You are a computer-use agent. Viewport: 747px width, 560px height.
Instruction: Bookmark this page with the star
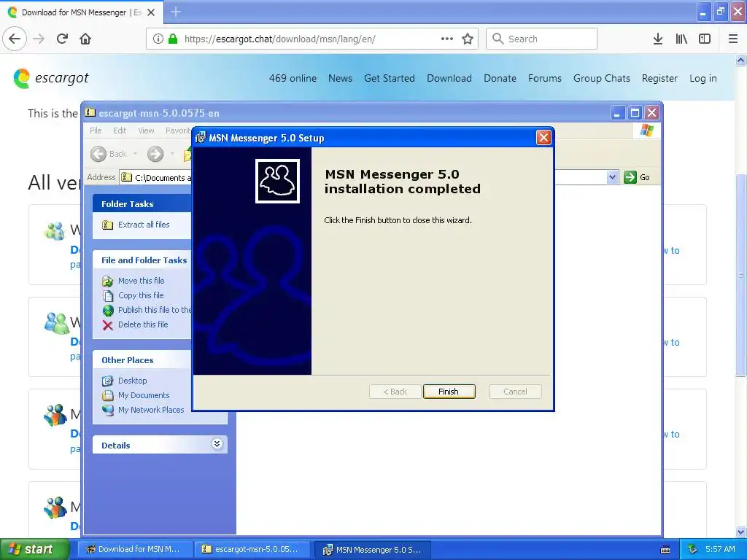[x=468, y=39]
